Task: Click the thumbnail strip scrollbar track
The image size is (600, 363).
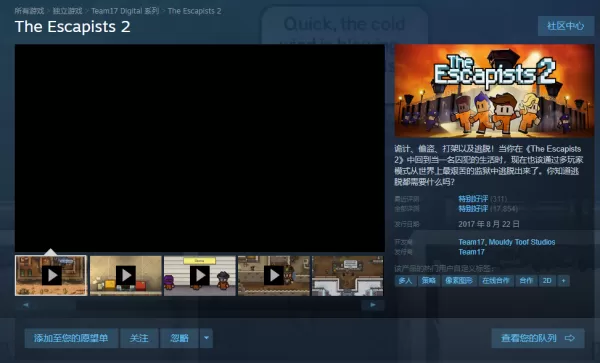Action: [x=199, y=305]
